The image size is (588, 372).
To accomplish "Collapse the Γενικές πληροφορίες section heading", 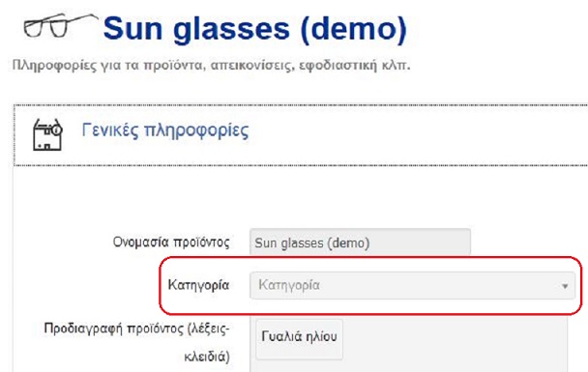I will [165, 130].
